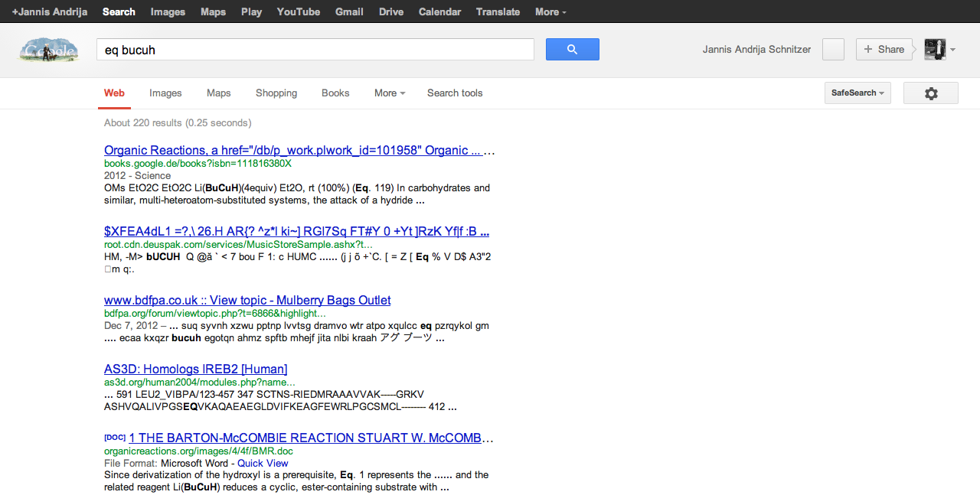Open +Jannis Andrija in top bar

[50, 11]
